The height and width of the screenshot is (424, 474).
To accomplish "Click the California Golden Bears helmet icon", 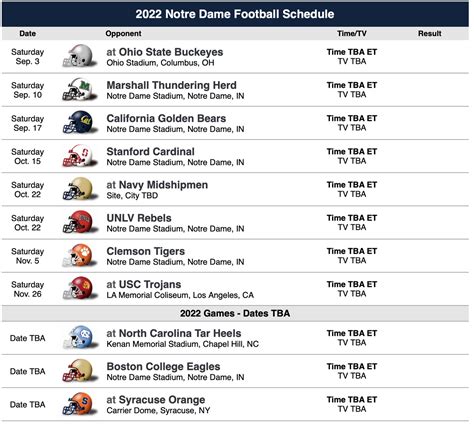I will (80, 122).
